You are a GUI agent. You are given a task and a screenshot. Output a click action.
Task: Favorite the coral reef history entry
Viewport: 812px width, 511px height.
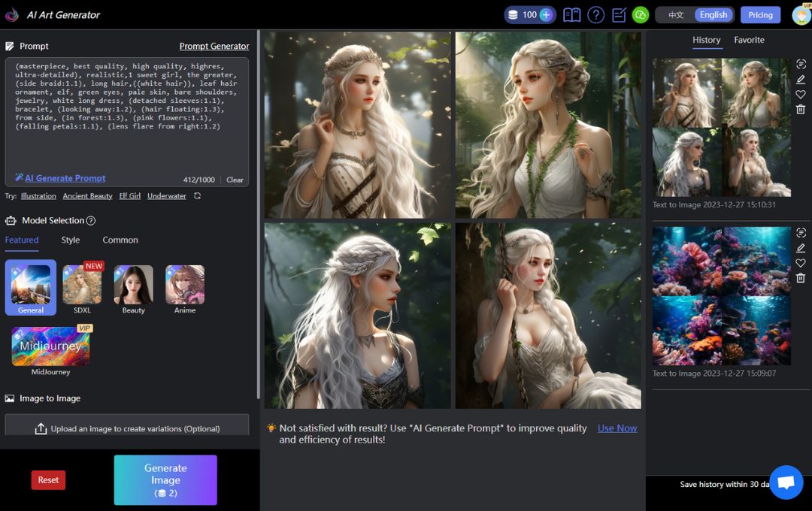(801, 263)
